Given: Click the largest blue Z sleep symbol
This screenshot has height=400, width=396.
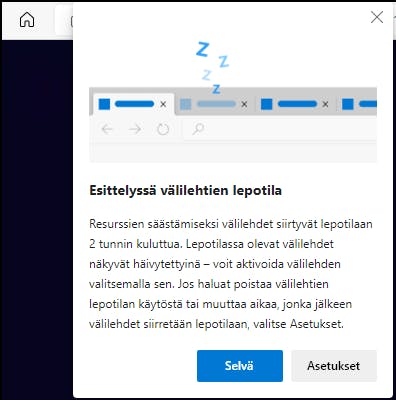Looking at the screenshot, I should [202, 49].
